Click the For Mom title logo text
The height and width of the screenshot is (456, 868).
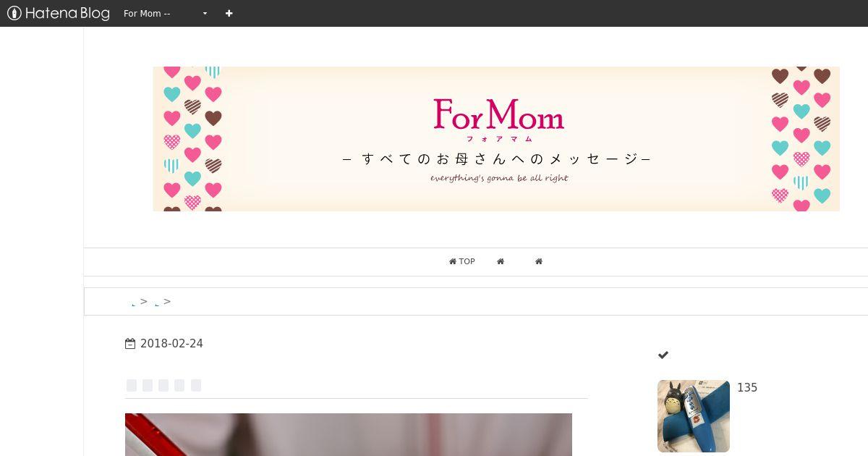coord(499,115)
